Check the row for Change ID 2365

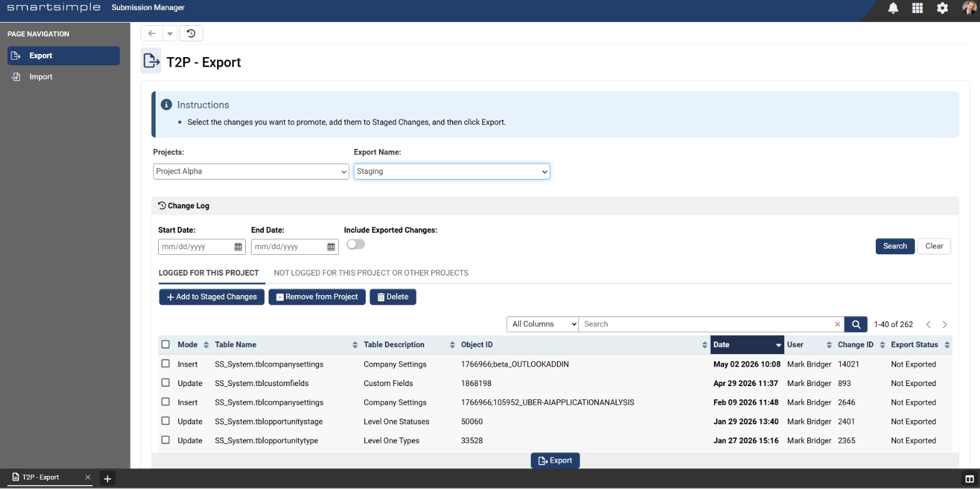pyautogui.click(x=166, y=440)
